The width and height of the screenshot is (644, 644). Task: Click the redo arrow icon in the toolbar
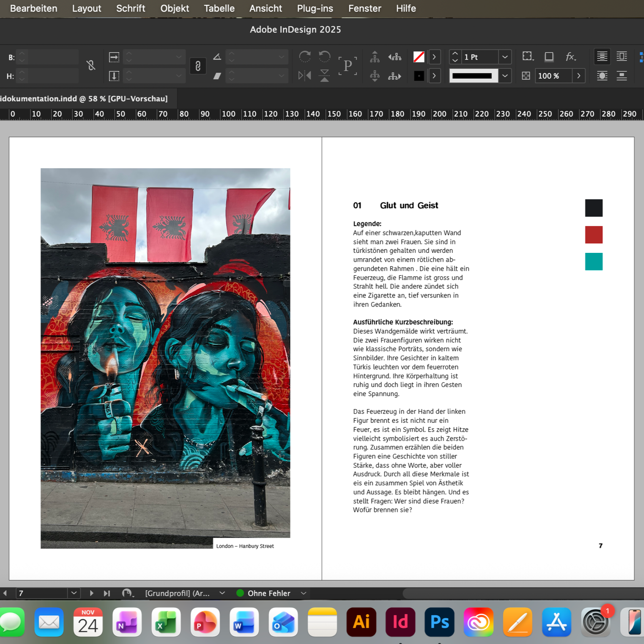(305, 57)
